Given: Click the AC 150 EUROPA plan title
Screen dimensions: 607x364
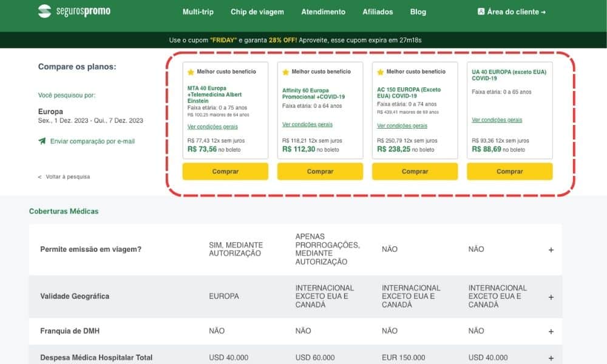Looking at the screenshot, I should (409, 93).
